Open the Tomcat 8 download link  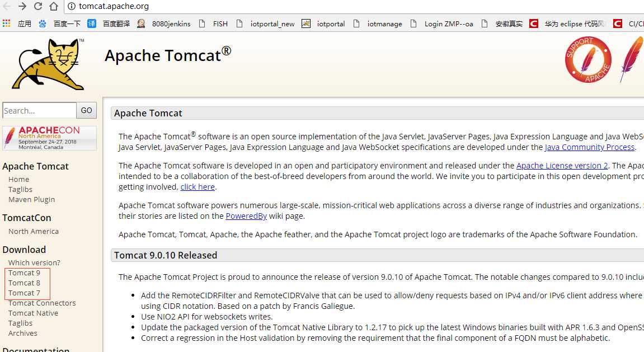[24, 283]
